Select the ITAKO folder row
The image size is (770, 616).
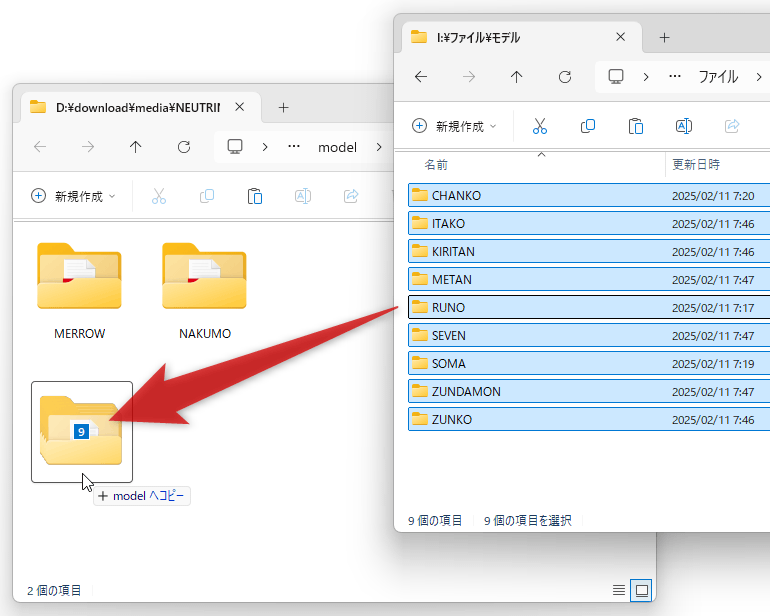point(589,224)
